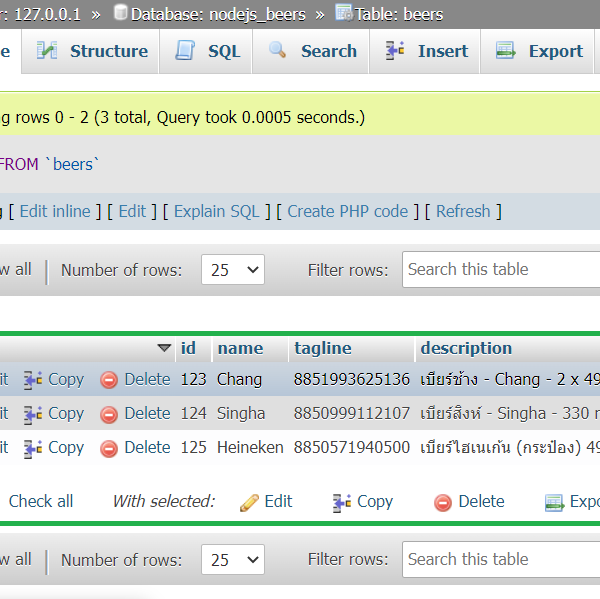Focus the top Search this table field
The image size is (600, 599).
(500, 270)
